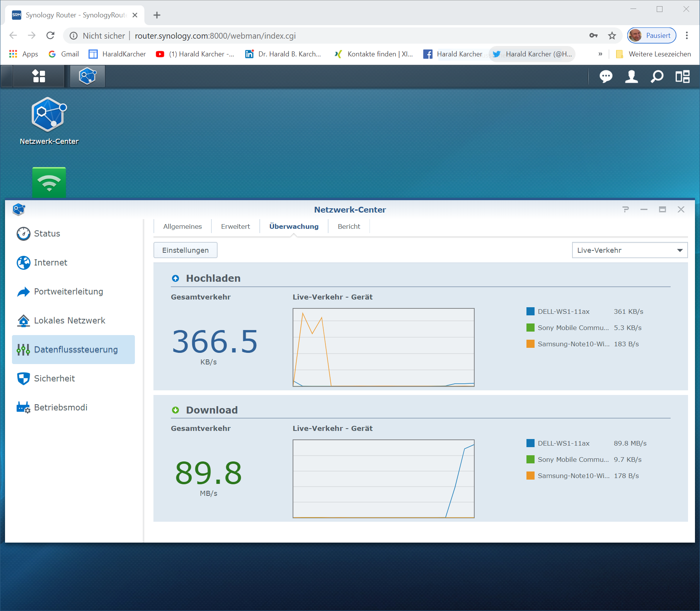Open the SRM main menu grid icon
Image resolution: width=700 pixels, height=611 pixels.
click(x=39, y=76)
